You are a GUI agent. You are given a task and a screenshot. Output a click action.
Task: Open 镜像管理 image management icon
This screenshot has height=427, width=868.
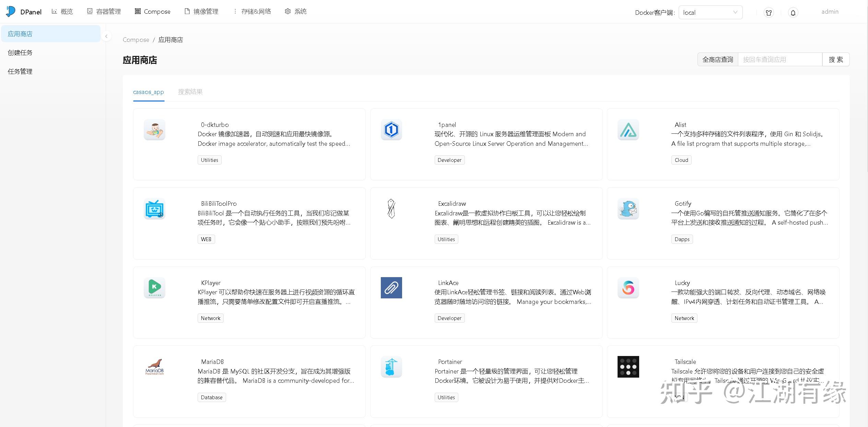[x=187, y=11]
